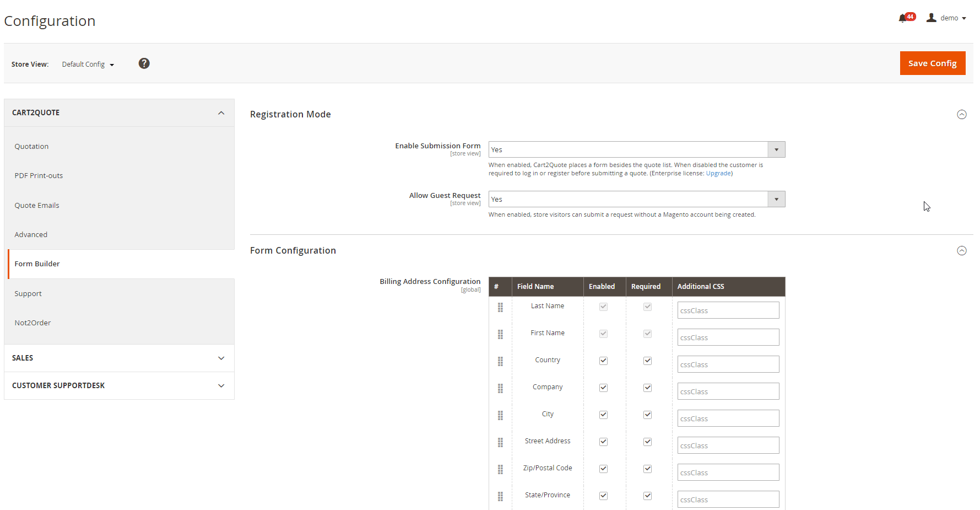This screenshot has width=980, height=510.
Task: Open the Store View Default Config dropdown
Action: coord(88,65)
